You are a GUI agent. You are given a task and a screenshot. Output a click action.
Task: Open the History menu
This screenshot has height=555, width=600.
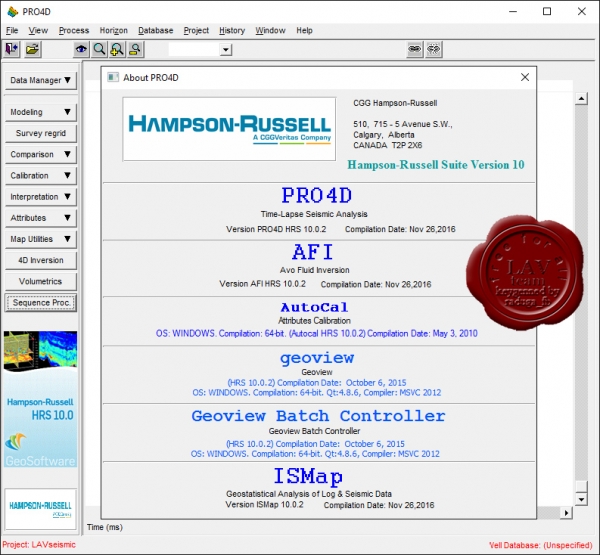[232, 31]
